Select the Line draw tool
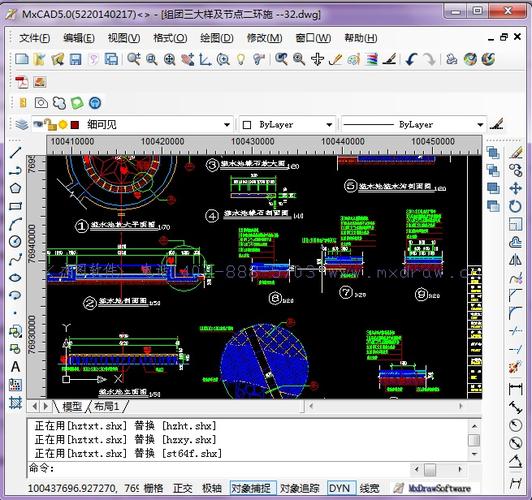 point(16,153)
